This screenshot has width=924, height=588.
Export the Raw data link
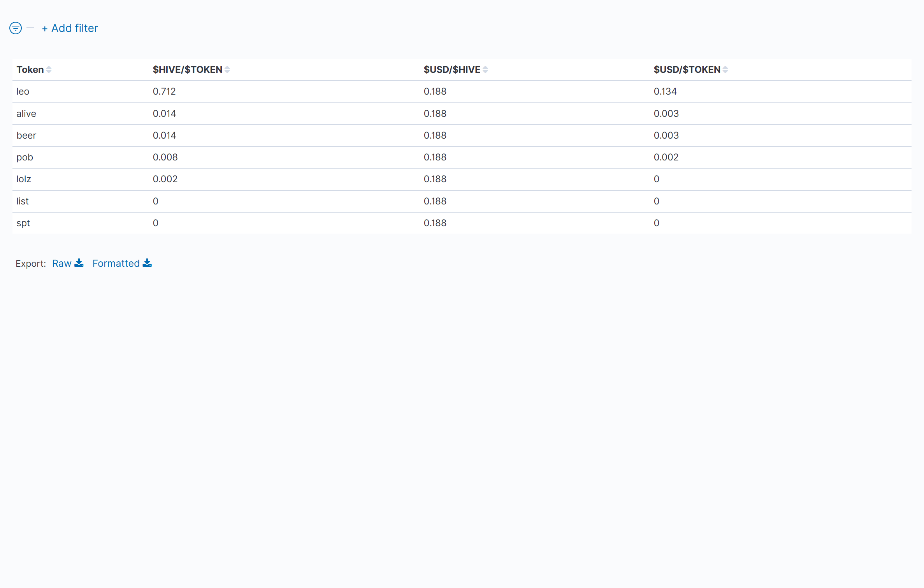pyautogui.click(x=62, y=264)
